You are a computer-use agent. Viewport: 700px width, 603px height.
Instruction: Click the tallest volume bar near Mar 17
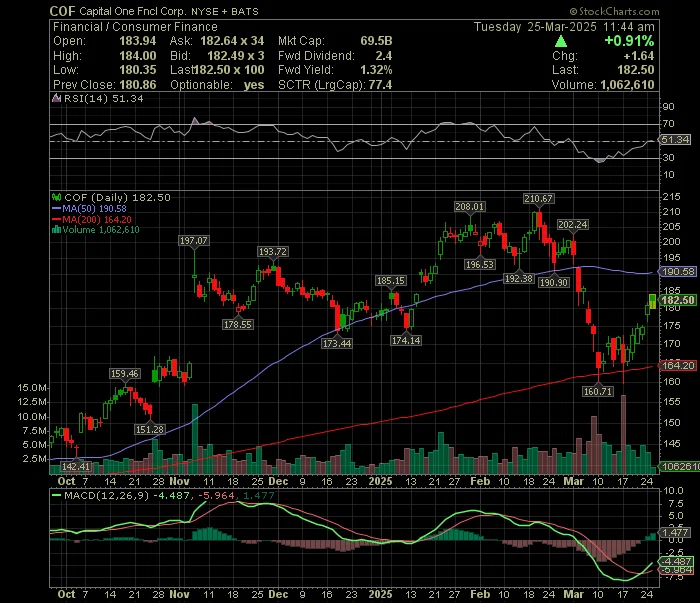pos(623,434)
